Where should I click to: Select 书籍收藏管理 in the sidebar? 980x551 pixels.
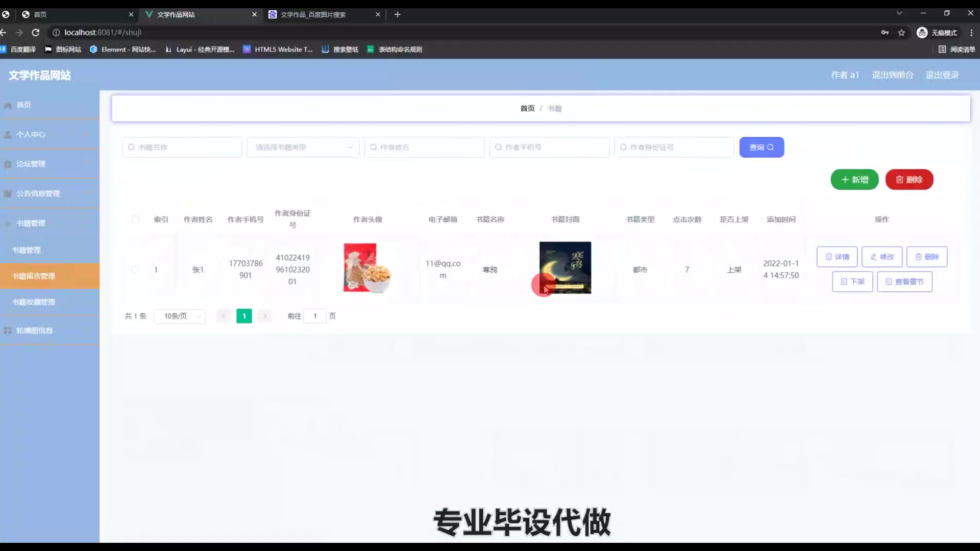point(34,302)
